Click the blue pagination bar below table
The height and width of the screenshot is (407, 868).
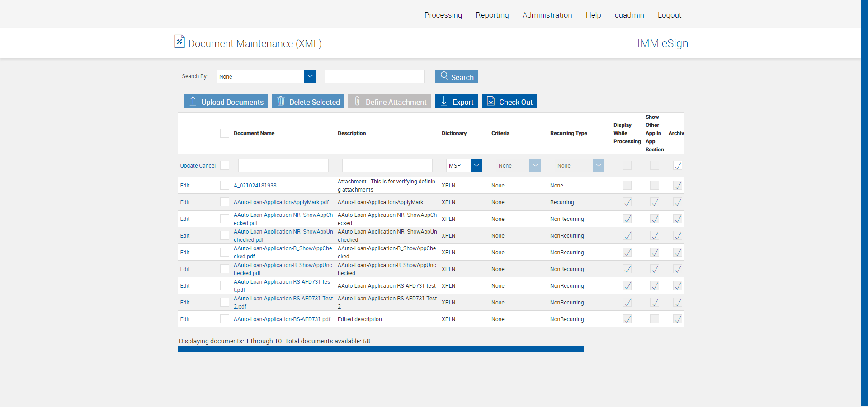pos(381,349)
